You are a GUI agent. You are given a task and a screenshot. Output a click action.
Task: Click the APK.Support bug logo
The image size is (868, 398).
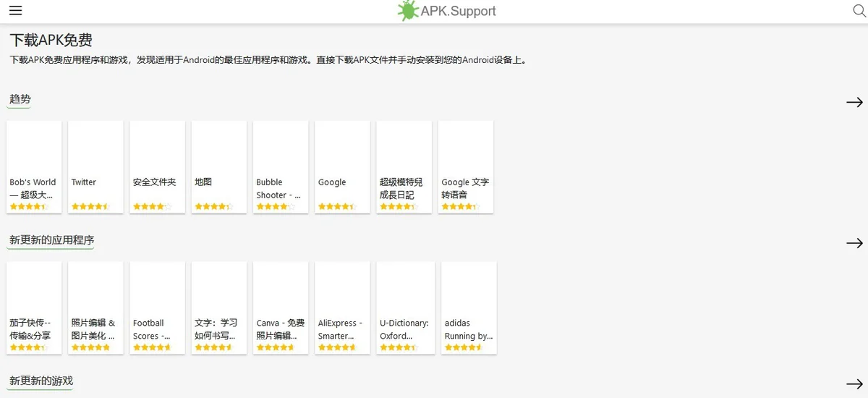click(x=408, y=10)
